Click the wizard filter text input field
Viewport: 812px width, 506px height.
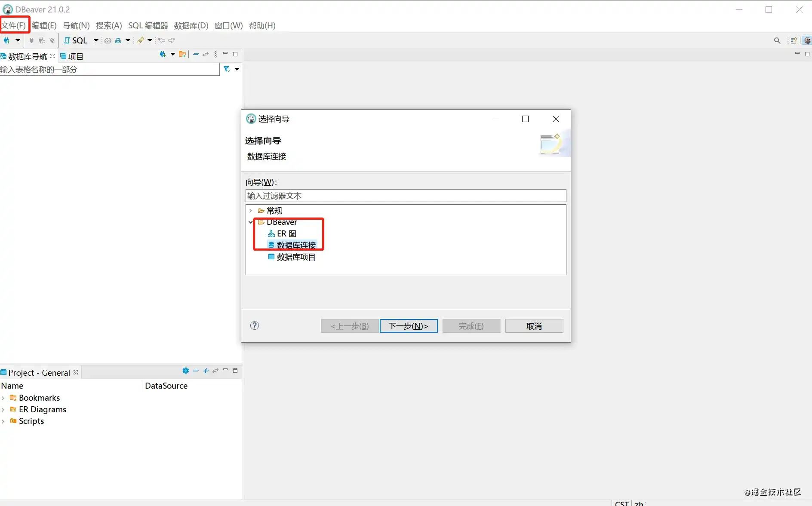pos(406,196)
